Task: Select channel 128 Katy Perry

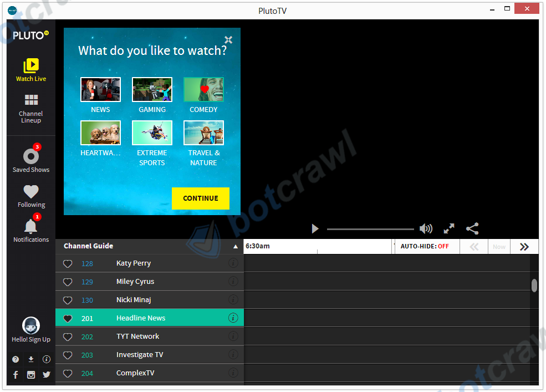Action: tap(150, 263)
